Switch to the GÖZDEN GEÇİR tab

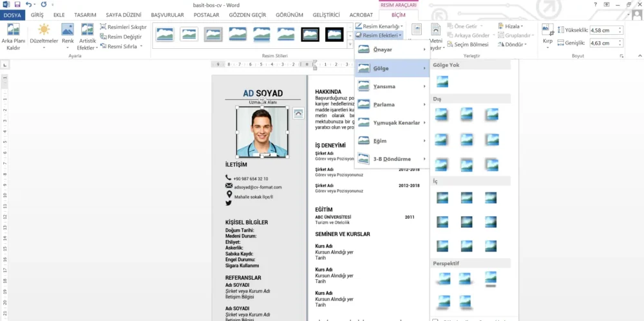(x=247, y=15)
